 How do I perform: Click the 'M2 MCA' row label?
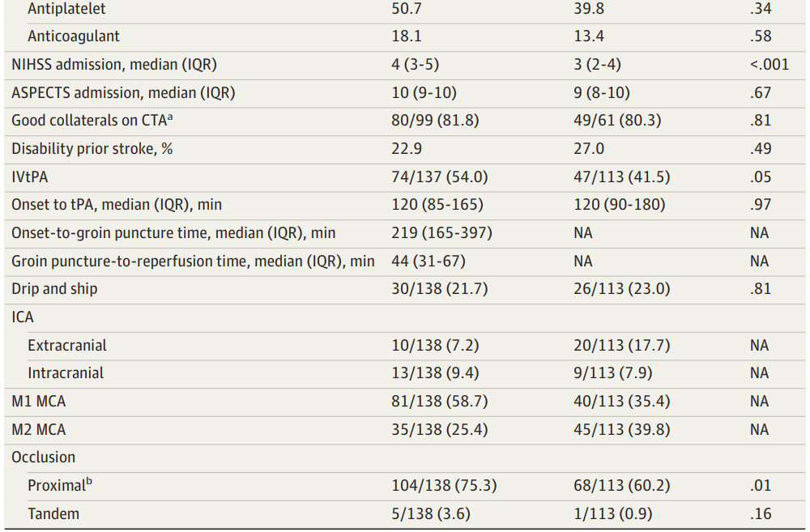[x=40, y=429]
